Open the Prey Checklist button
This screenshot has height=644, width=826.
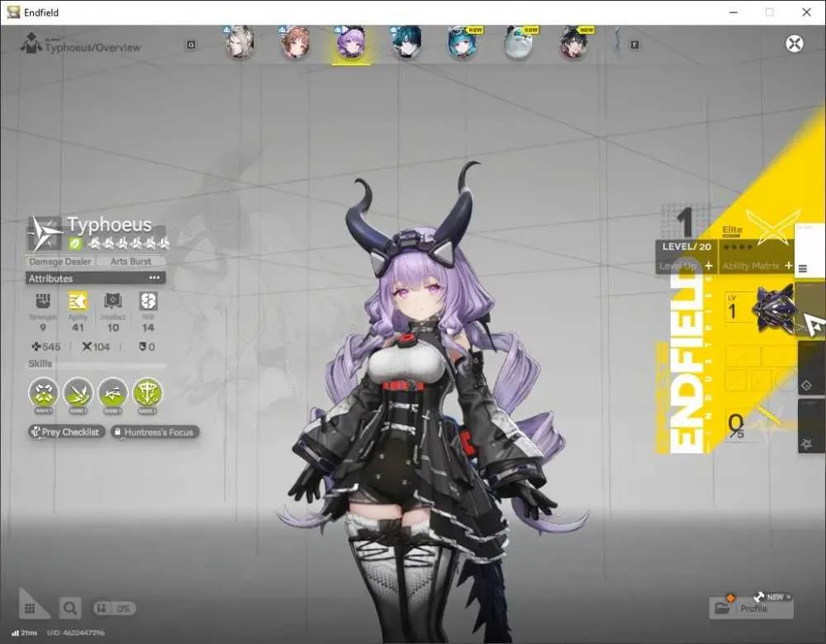(66, 432)
